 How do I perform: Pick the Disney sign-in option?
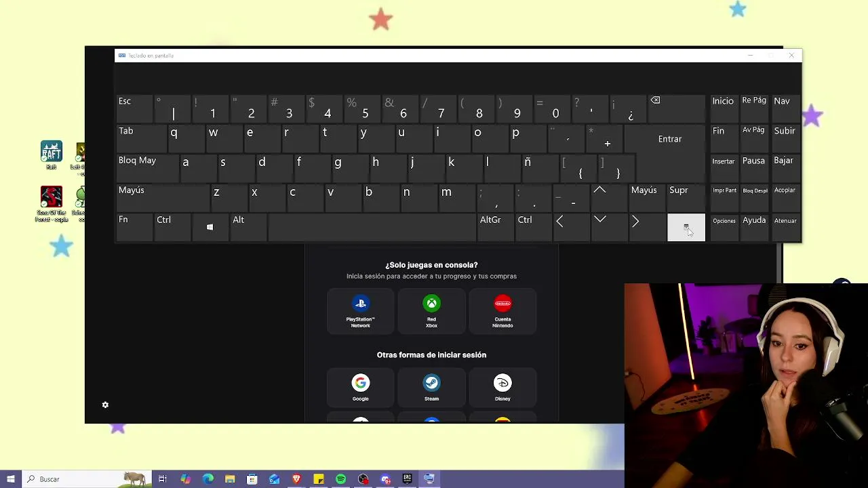pyautogui.click(x=502, y=388)
